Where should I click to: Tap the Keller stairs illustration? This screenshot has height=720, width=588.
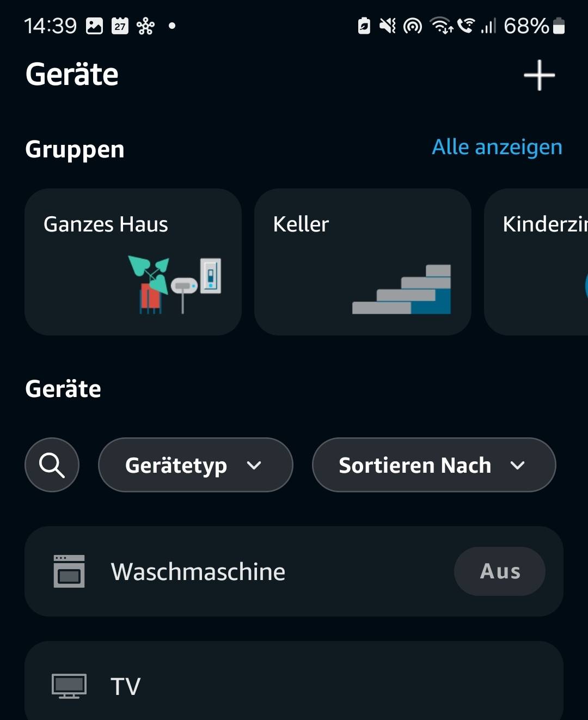pyautogui.click(x=402, y=289)
